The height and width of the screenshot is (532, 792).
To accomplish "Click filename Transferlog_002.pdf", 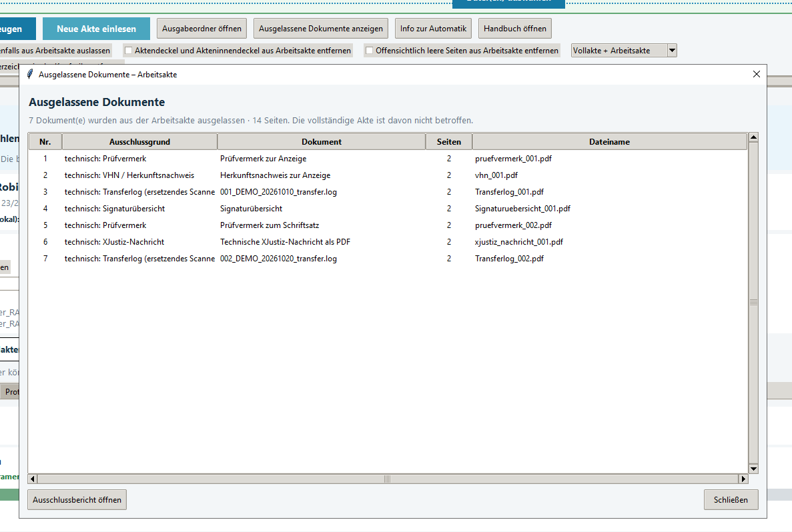I will point(509,259).
